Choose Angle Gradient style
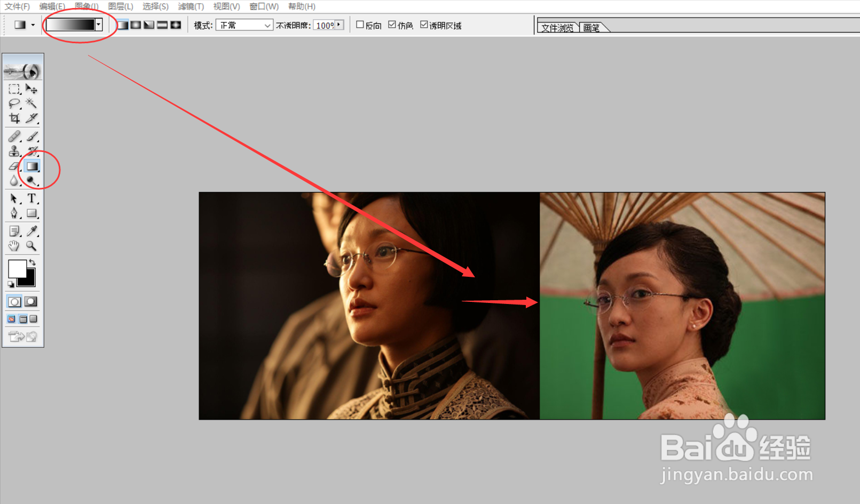Image resolution: width=860 pixels, height=504 pixels. pos(149,25)
